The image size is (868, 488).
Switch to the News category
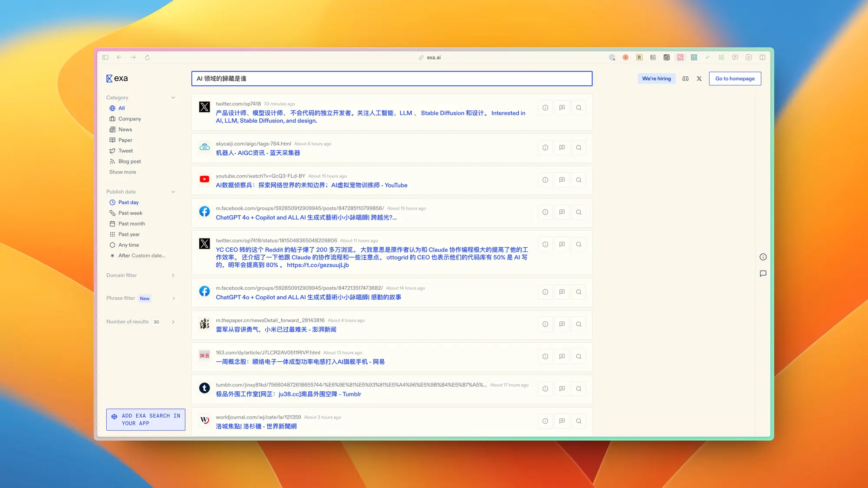point(125,129)
